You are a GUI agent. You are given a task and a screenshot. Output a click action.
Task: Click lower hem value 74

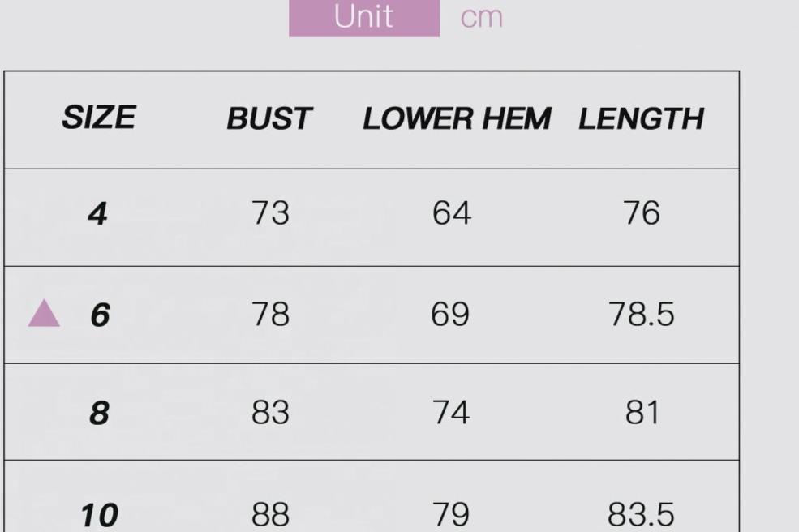(451, 413)
